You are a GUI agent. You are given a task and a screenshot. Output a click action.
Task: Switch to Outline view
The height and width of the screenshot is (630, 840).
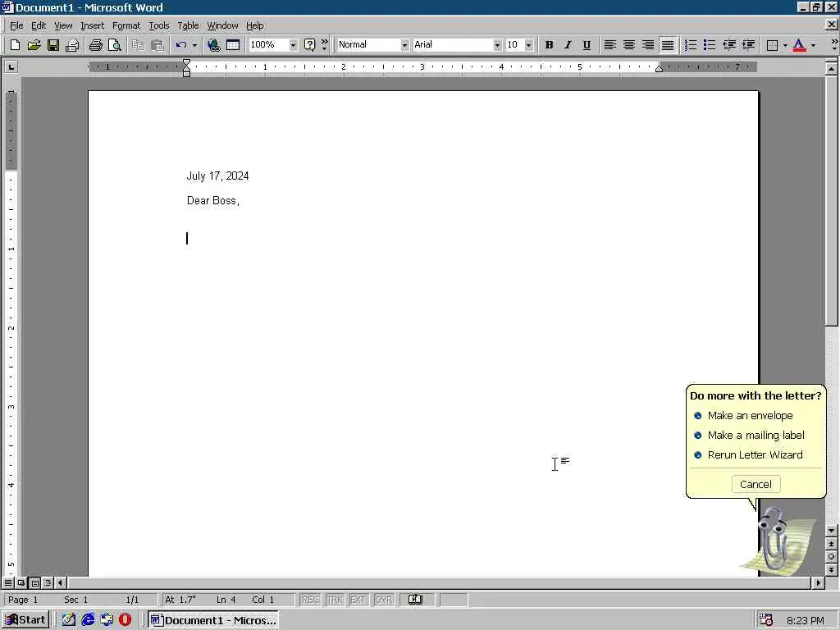pos(48,582)
